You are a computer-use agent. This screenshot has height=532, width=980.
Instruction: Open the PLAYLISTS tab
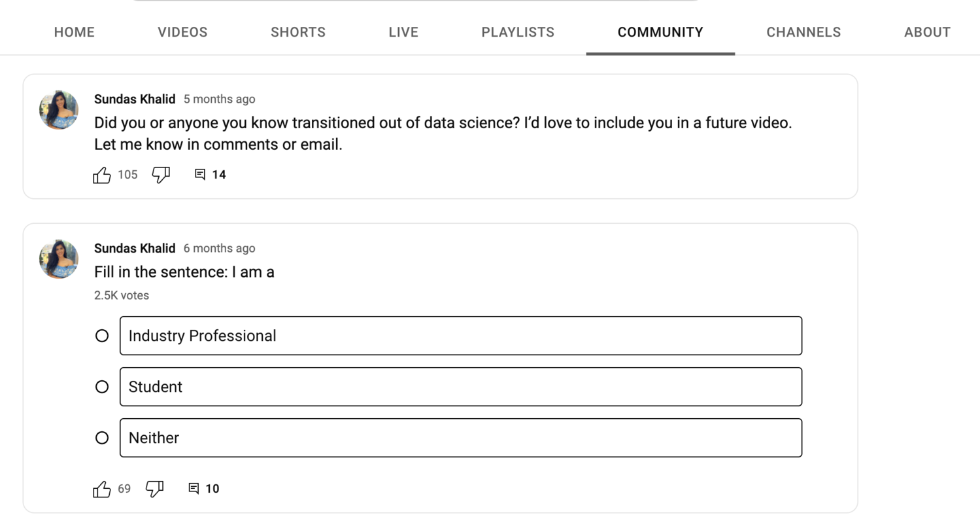point(517,31)
